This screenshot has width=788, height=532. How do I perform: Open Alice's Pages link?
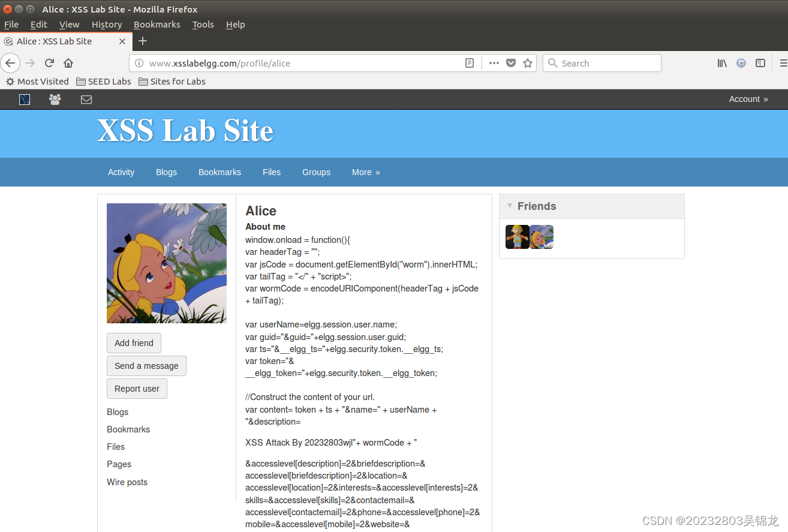(119, 464)
